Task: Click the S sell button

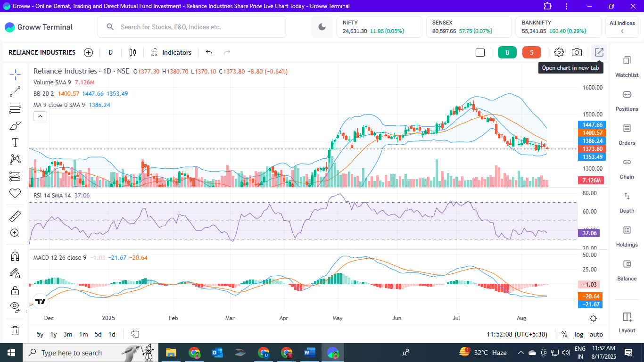Action: tap(532, 52)
